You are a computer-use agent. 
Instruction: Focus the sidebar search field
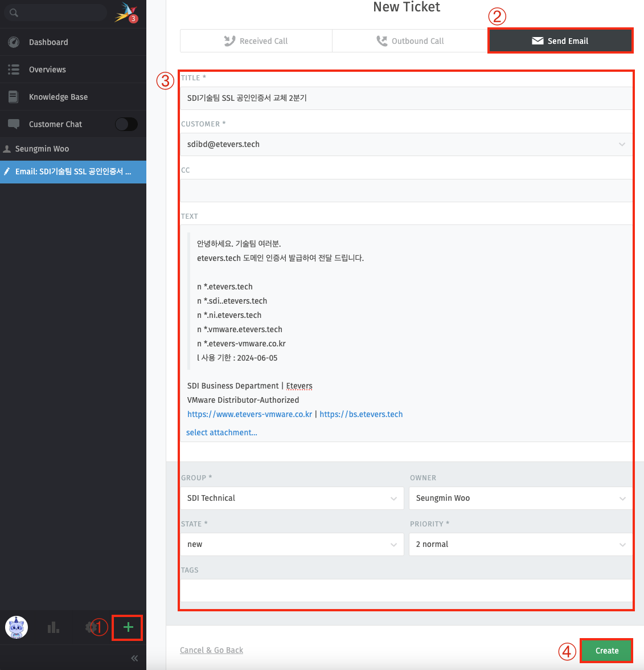pyautogui.click(x=56, y=13)
